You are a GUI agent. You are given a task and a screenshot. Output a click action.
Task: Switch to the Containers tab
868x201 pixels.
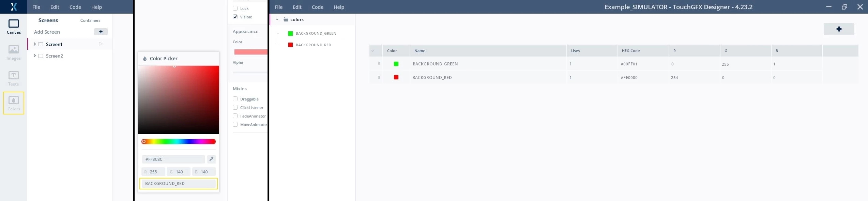90,20
